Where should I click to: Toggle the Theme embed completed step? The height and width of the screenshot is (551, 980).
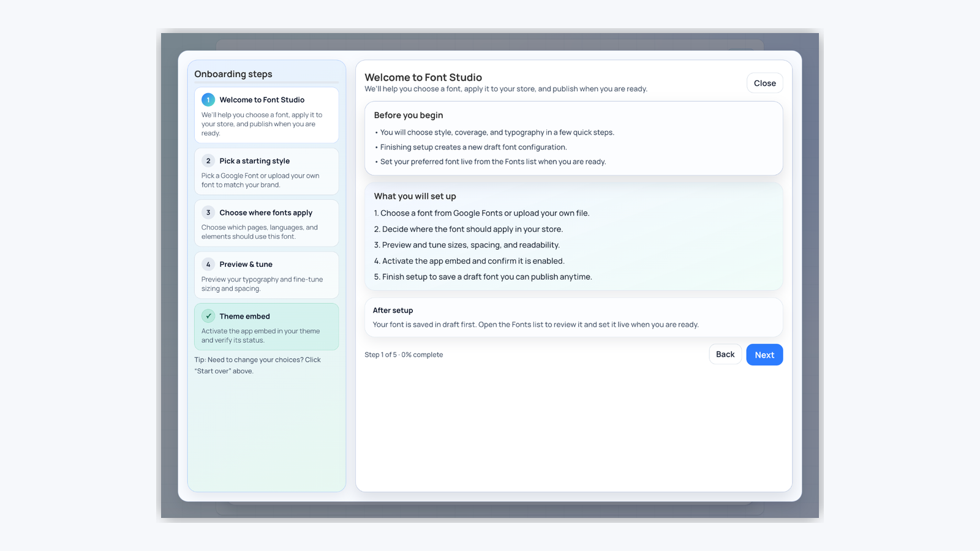click(266, 326)
